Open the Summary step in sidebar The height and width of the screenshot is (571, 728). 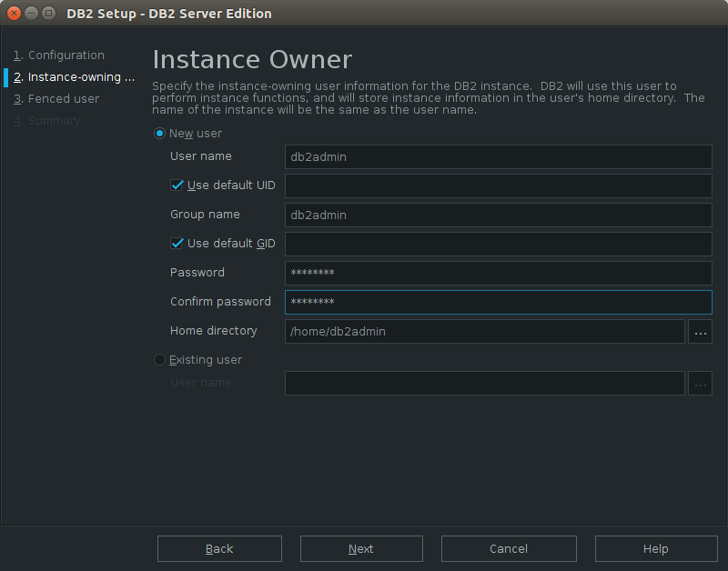coord(47,121)
